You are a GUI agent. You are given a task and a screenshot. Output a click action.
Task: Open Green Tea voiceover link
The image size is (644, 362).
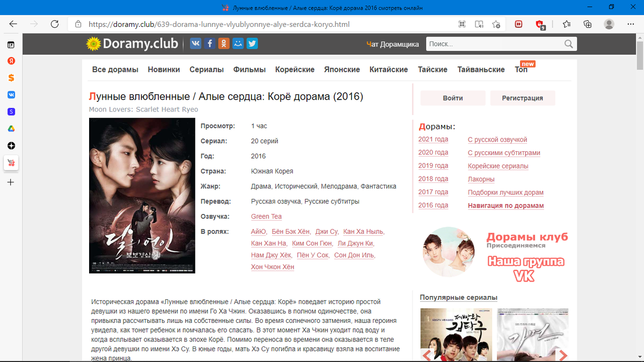coord(266,217)
